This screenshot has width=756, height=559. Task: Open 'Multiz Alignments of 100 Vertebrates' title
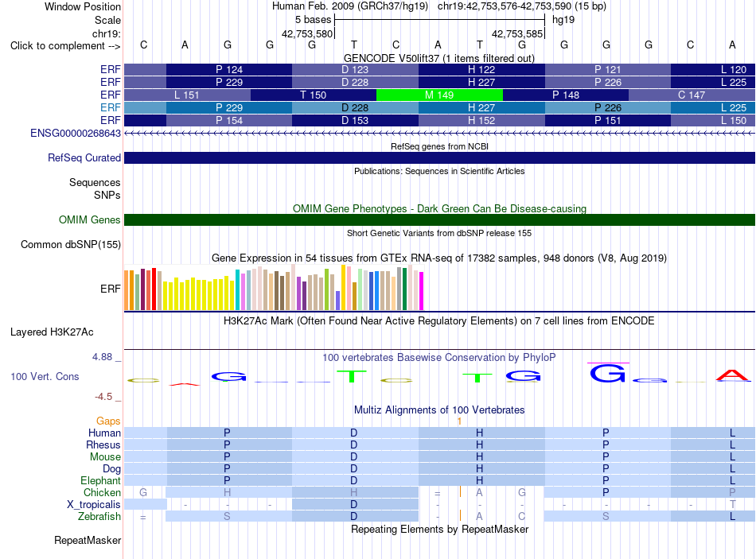click(x=439, y=410)
